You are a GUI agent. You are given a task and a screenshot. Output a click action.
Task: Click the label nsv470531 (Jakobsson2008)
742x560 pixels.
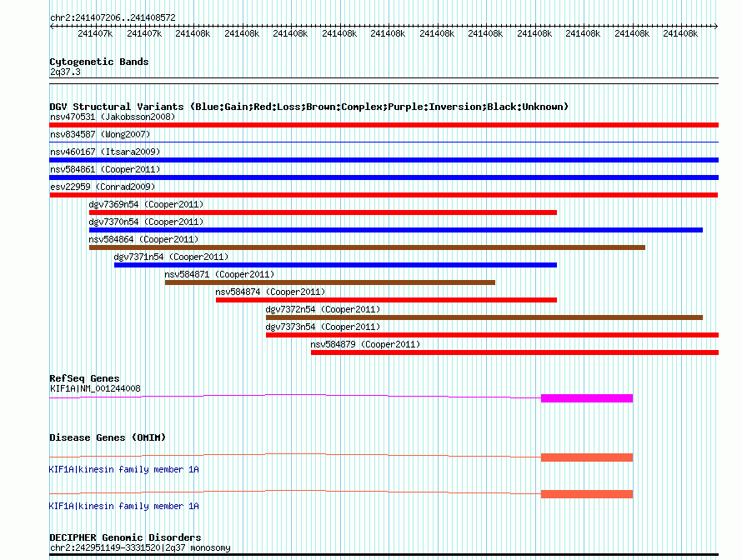pyautogui.click(x=113, y=117)
